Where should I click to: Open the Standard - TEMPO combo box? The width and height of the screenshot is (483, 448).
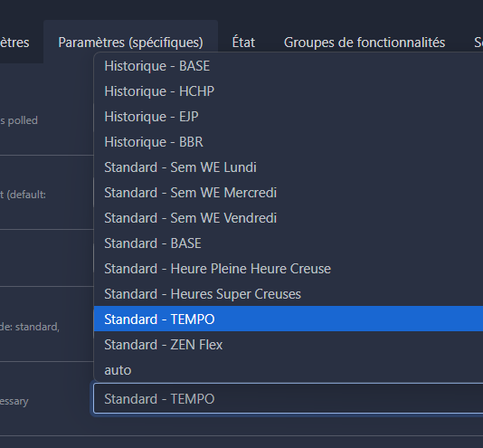(288, 398)
